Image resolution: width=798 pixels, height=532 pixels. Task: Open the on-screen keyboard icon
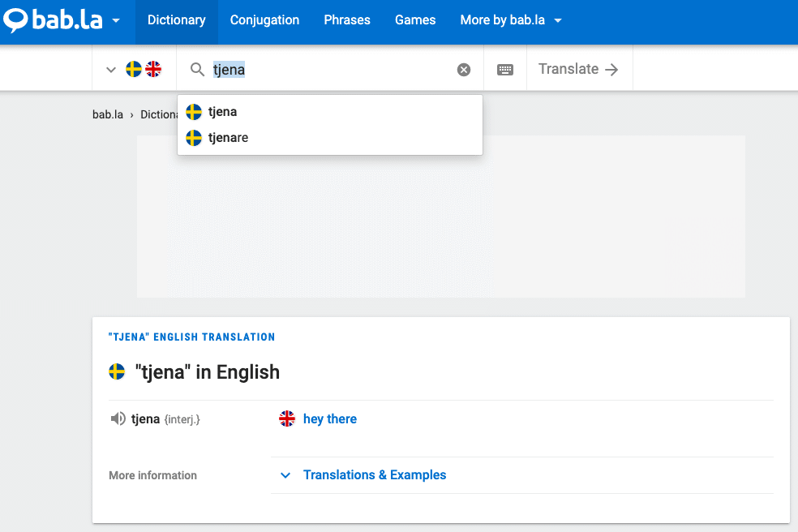(505, 70)
